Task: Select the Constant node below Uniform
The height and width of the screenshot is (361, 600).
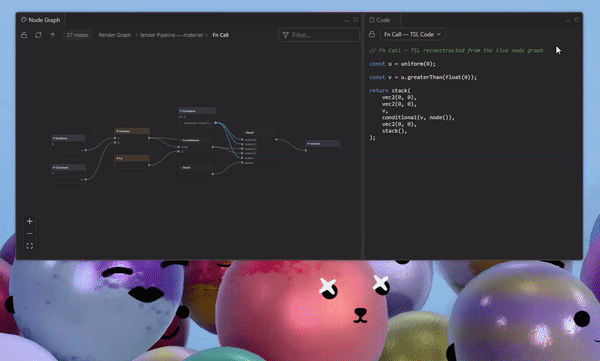Action: point(68,173)
